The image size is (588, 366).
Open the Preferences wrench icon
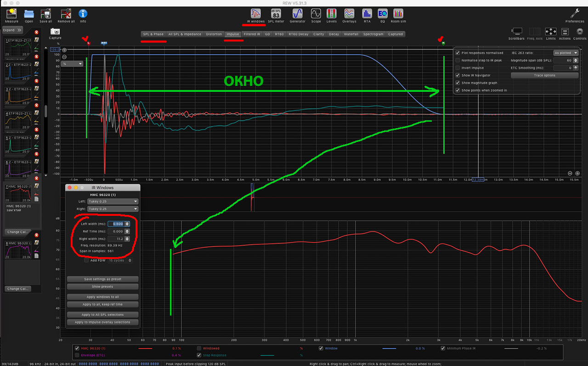click(x=575, y=13)
